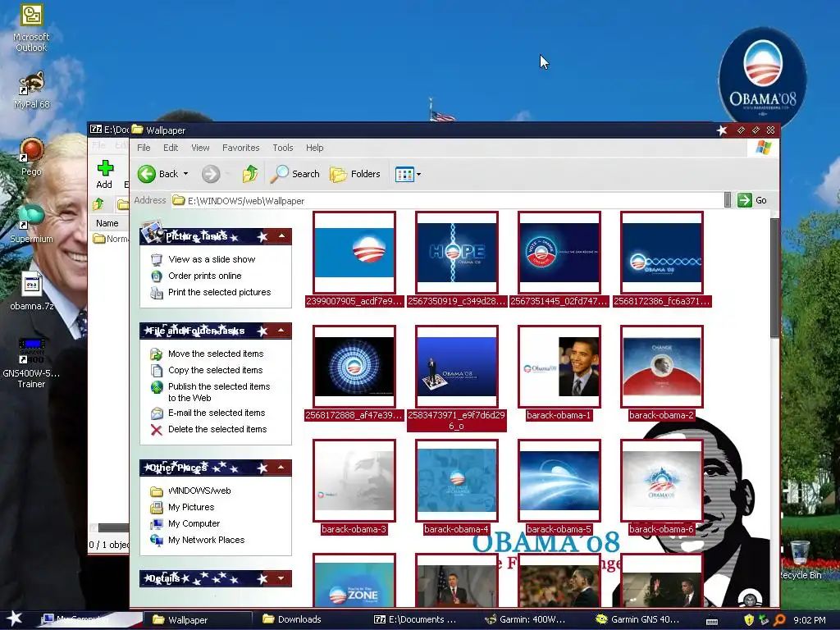Open the Microsoft Outlook desktop icon

pyautogui.click(x=31, y=28)
